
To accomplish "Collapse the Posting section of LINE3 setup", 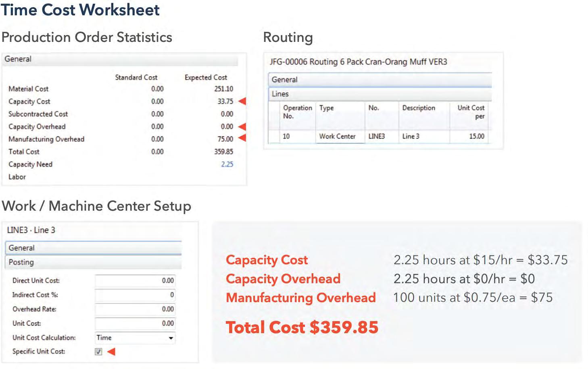I will [93, 262].
